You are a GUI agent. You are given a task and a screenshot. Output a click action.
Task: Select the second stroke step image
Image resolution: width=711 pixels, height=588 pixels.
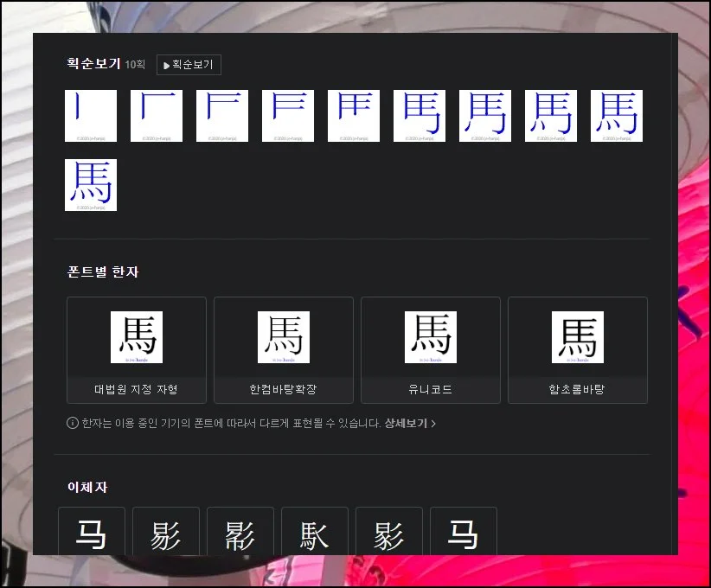point(157,116)
